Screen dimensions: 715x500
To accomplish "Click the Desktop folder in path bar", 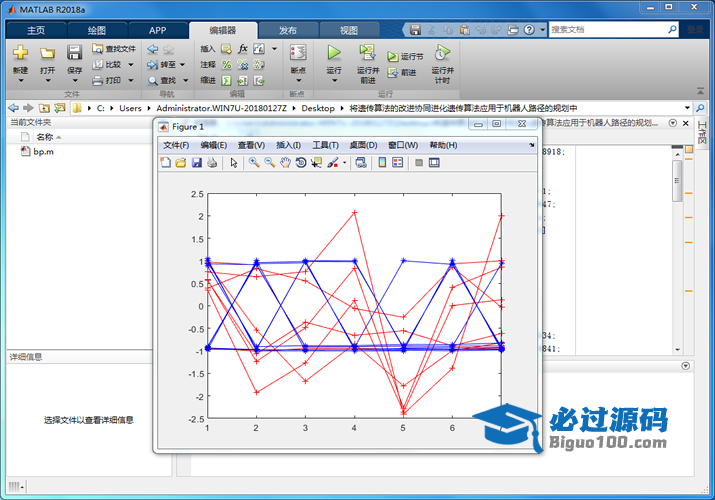I will click(318, 108).
